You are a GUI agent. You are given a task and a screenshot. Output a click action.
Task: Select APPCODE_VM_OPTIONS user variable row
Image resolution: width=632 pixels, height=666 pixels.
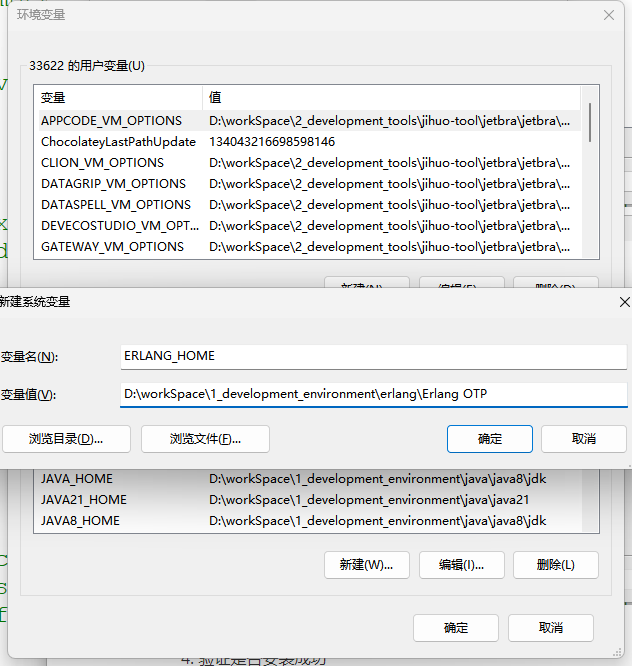pyautogui.click(x=112, y=120)
